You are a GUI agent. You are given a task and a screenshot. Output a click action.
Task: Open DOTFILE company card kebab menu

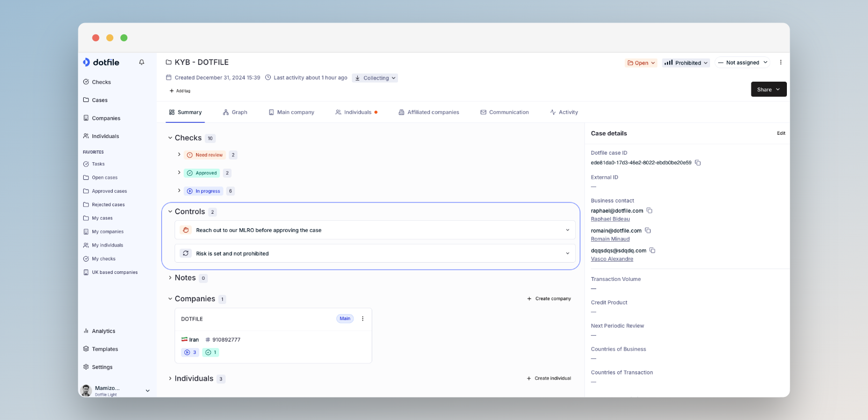[x=363, y=318]
